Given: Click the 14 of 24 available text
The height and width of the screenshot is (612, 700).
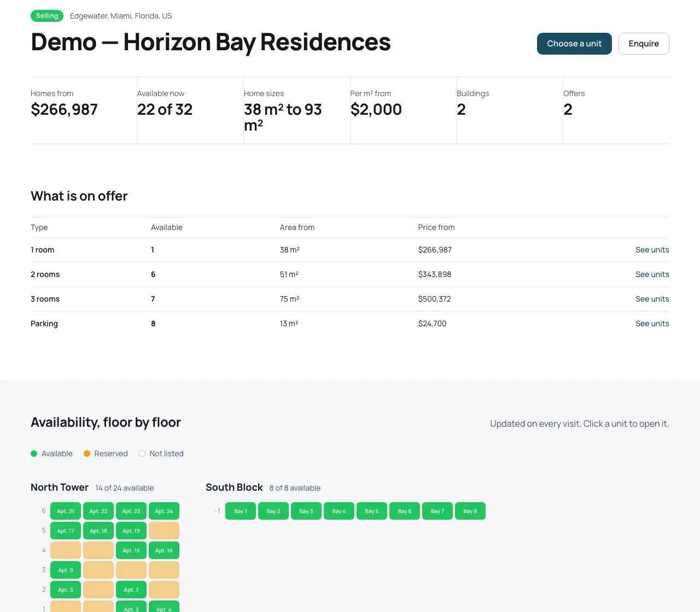Looking at the screenshot, I should click(125, 488).
